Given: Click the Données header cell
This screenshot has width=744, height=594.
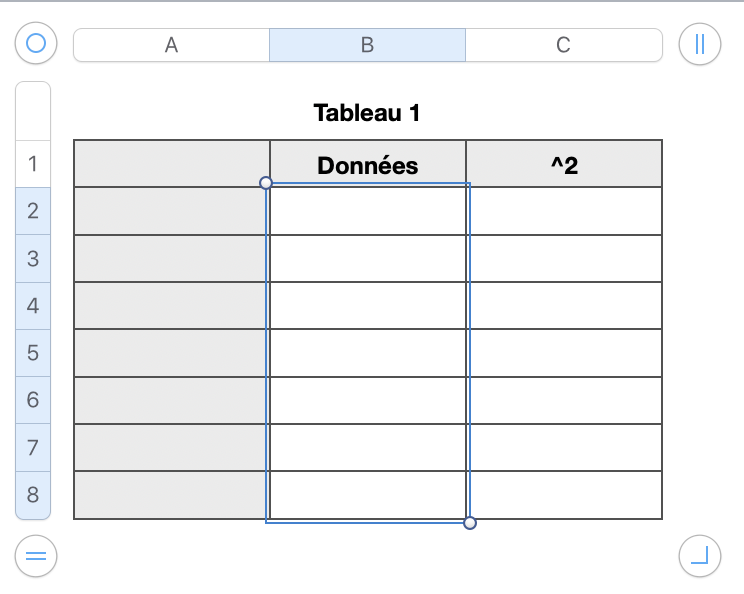Looking at the screenshot, I should point(367,165).
